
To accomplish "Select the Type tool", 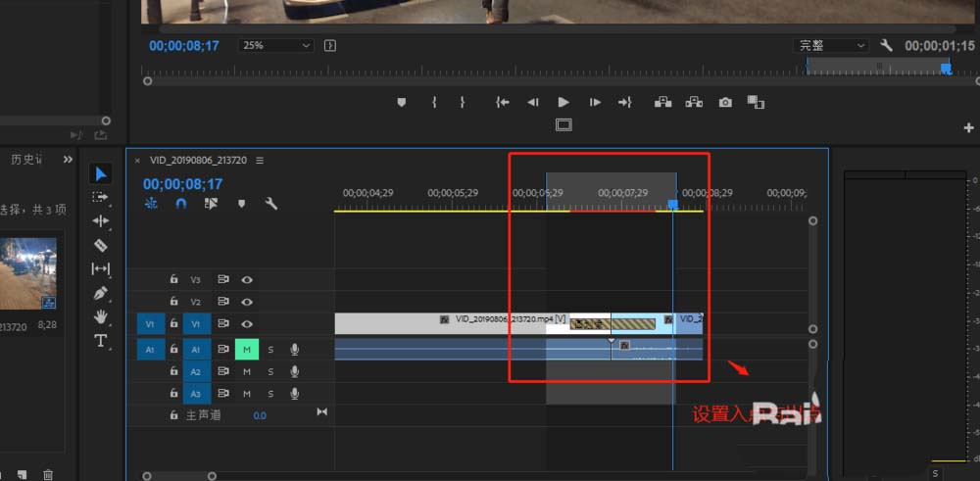I will pos(101,340).
